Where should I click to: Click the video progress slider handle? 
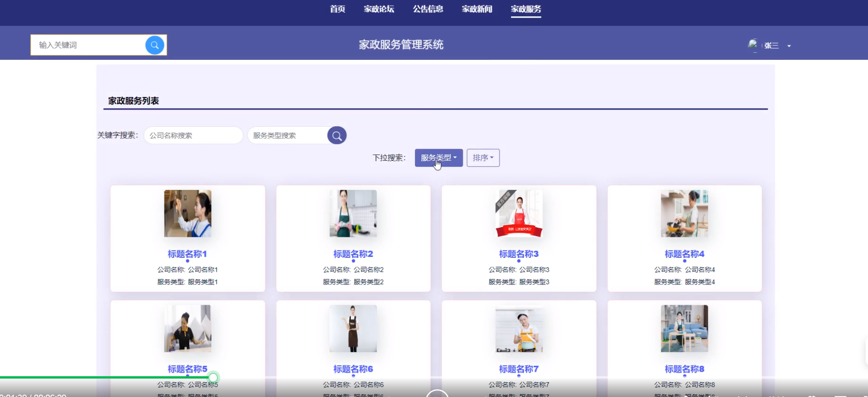(x=213, y=377)
